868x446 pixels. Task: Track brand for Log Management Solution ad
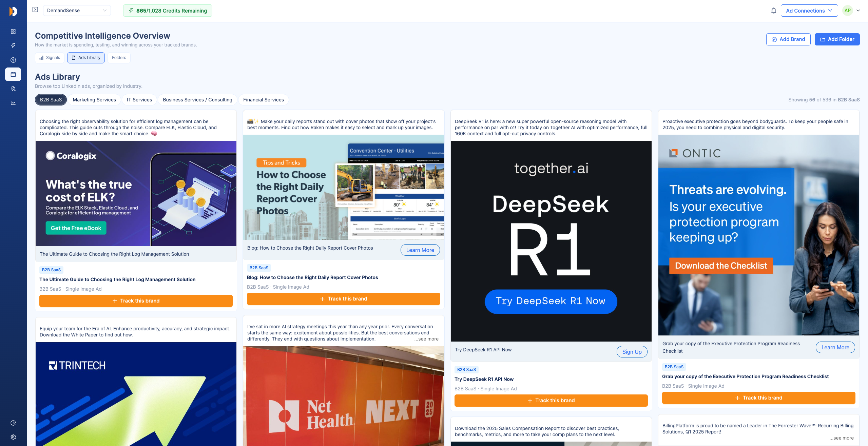point(136,301)
